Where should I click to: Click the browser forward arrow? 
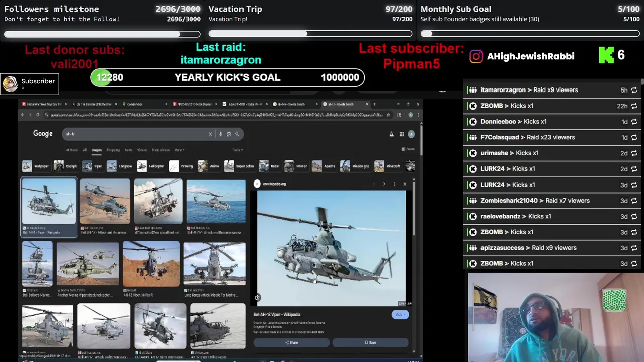click(30, 115)
